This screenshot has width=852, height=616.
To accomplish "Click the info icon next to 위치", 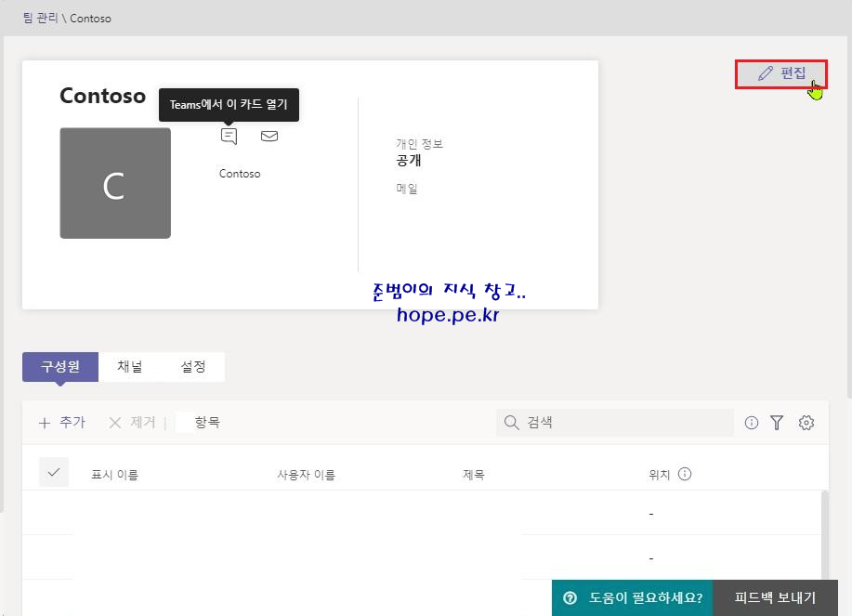I will click(x=685, y=474).
